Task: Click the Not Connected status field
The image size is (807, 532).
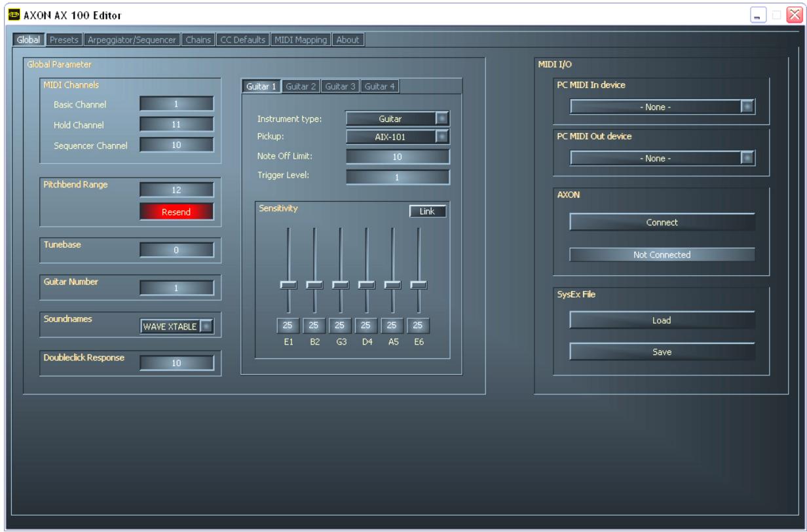Action: [662, 255]
